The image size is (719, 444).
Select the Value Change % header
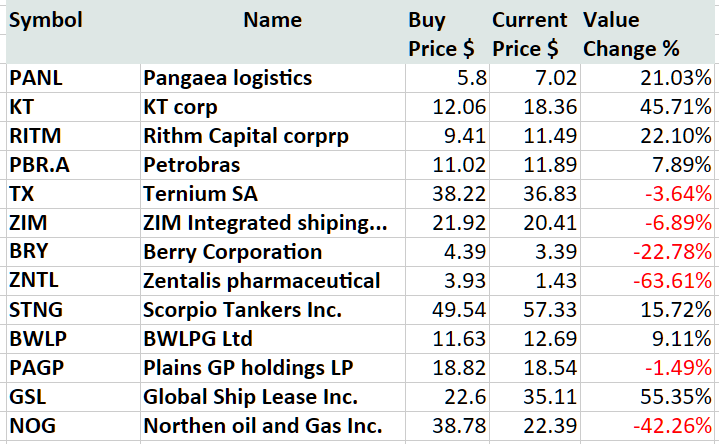pyautogui.click(x=632, y=34)
